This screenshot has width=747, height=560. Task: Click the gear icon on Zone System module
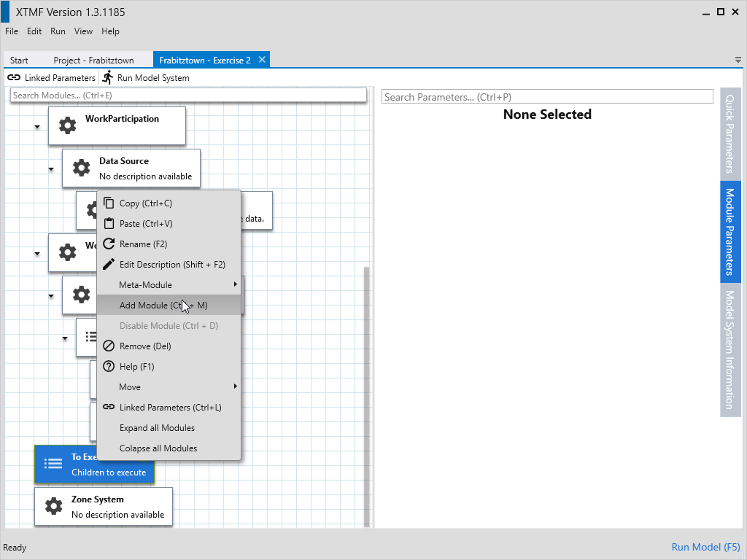53,506
